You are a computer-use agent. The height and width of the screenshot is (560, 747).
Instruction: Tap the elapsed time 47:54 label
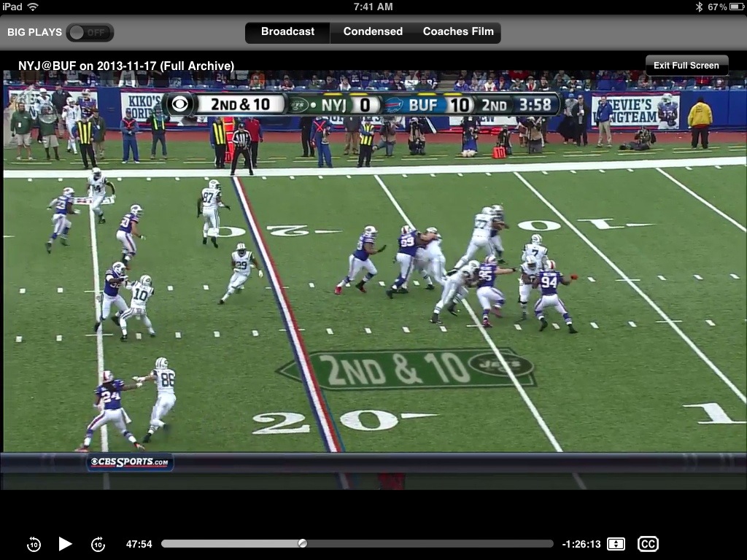pyautogui.click(x=139, y=544)
